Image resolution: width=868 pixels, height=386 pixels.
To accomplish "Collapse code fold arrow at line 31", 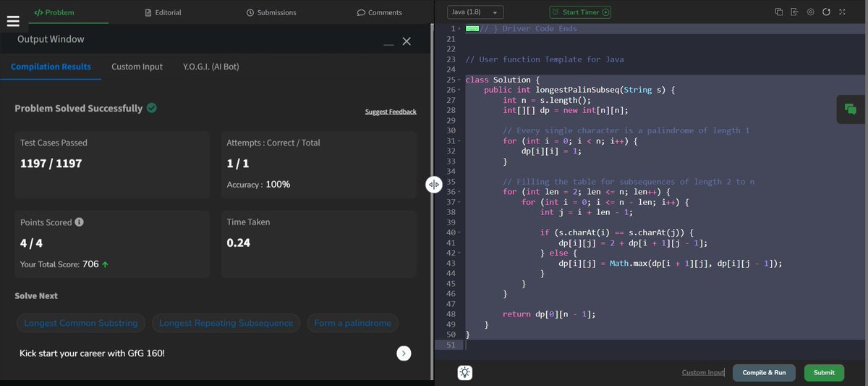I will click(x=460, y=140).
